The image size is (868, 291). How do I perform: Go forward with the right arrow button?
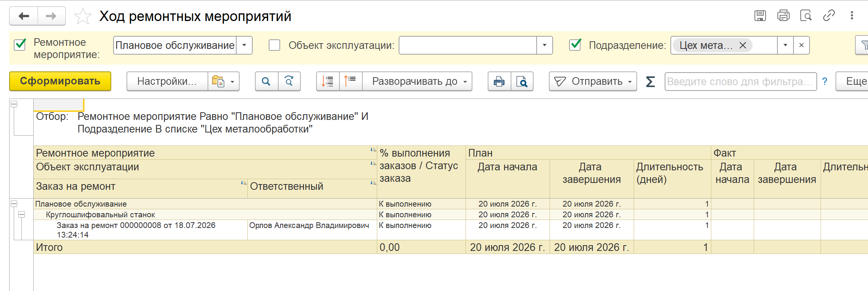51,16
